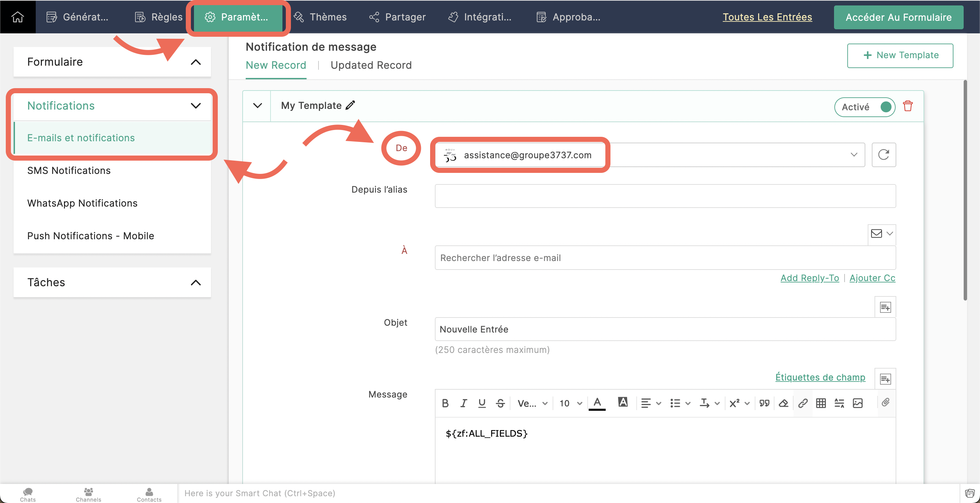Collapse the My Template section chevron

pos(257,106)
